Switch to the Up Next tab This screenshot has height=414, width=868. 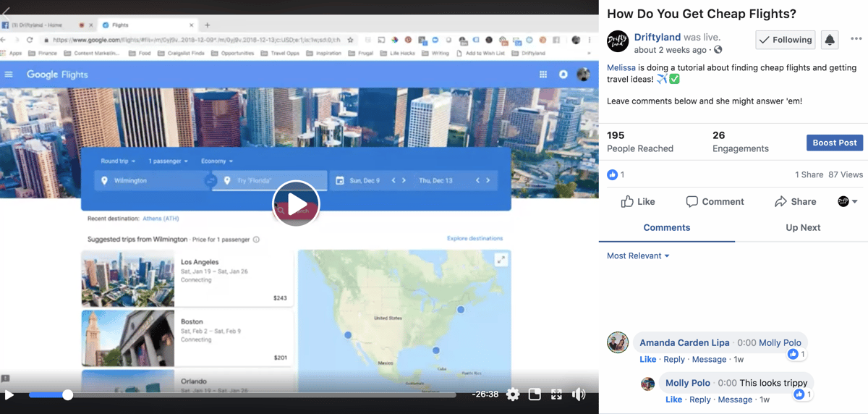click(803, 227)
